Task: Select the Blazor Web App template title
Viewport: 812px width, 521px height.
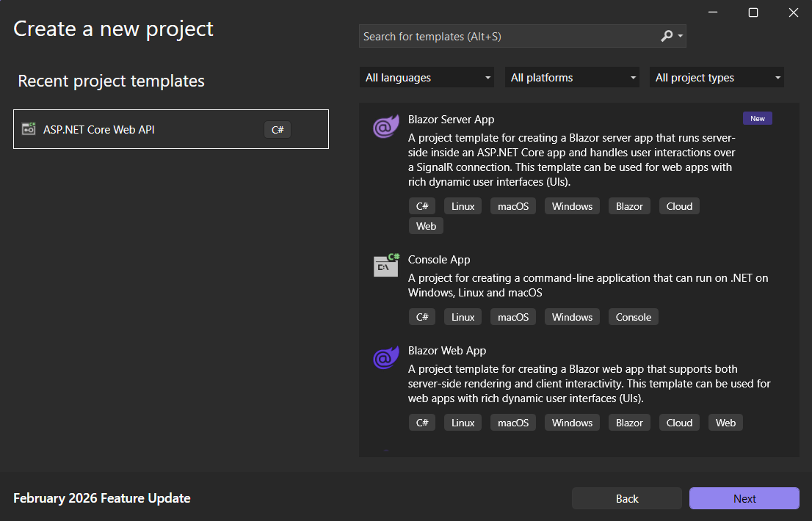Action: 447,351
